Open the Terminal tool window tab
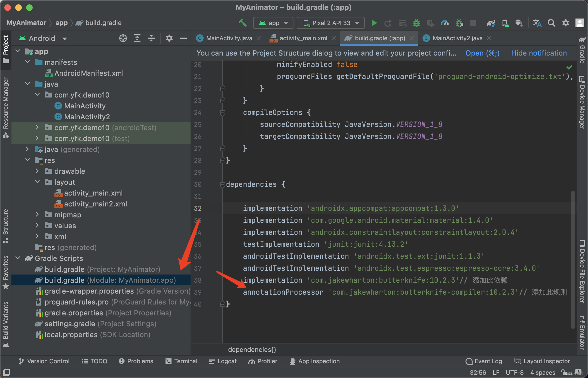 tap(181, 361)
